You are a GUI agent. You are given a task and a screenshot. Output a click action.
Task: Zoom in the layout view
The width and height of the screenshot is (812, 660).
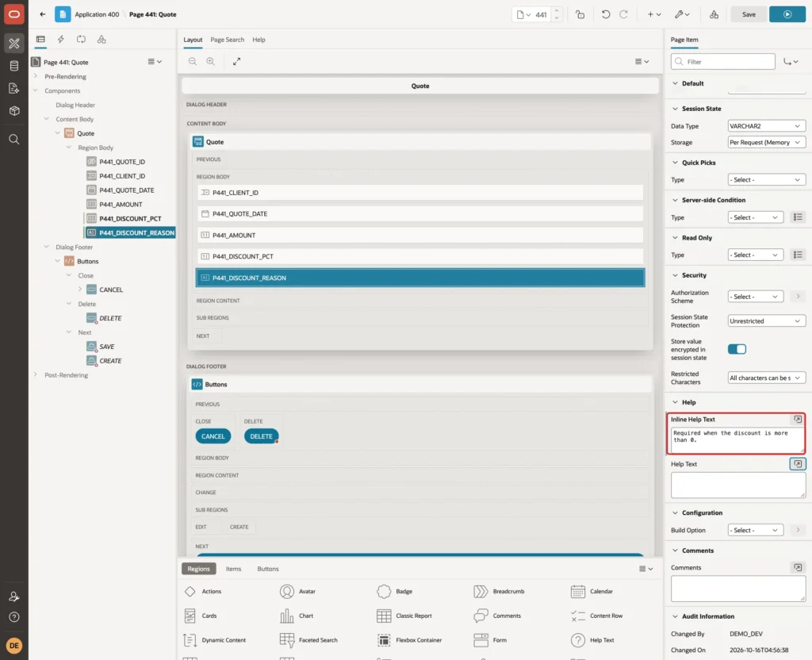tap(210, 61)
